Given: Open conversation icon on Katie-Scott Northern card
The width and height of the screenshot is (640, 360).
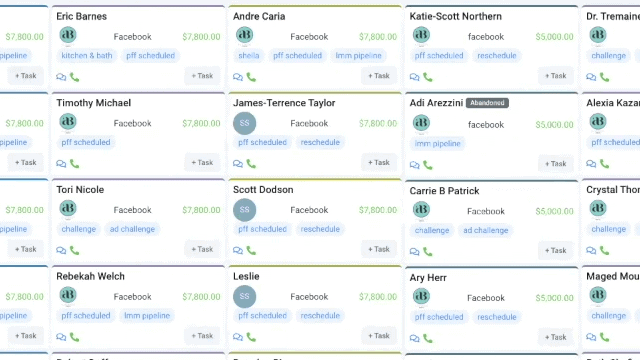Looking at the screenshot, I should pos(414,77).
